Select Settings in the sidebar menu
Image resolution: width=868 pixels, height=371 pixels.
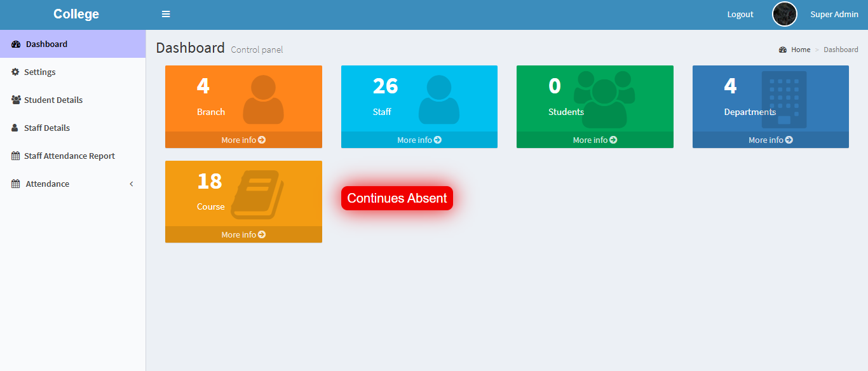click(x=39, y=72)
